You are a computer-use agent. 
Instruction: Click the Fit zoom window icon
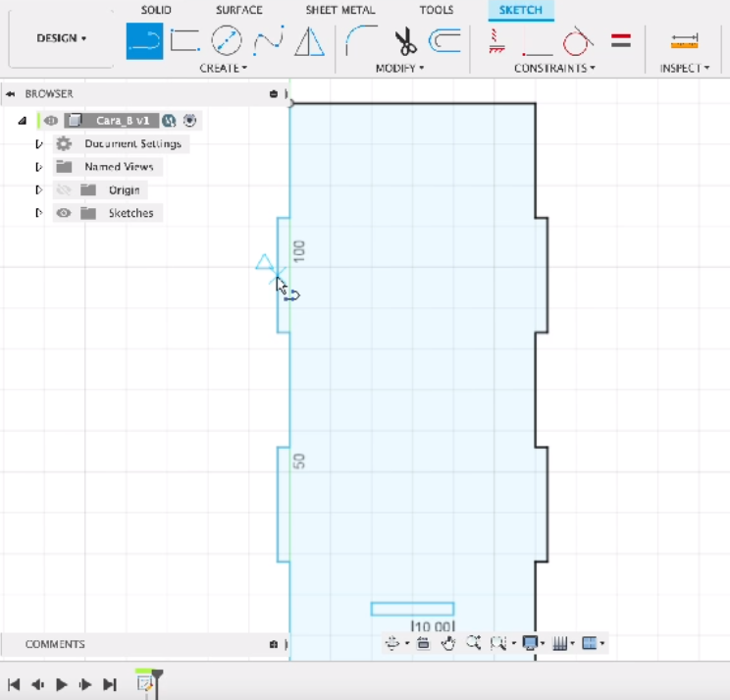pyautogui.click(x=497, y=643)
